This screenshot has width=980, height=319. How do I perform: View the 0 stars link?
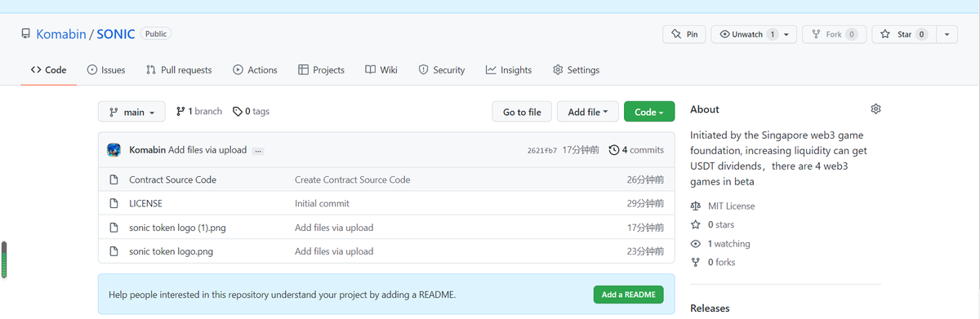click(714, 224)
